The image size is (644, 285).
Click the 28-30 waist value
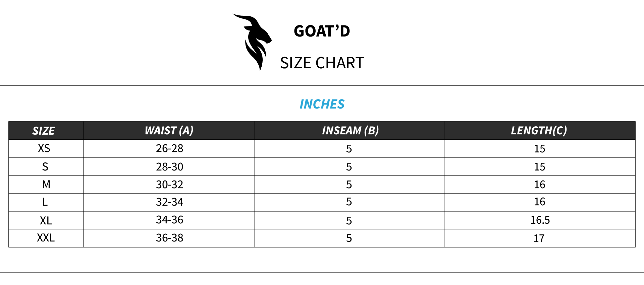(x=169, y=166)
